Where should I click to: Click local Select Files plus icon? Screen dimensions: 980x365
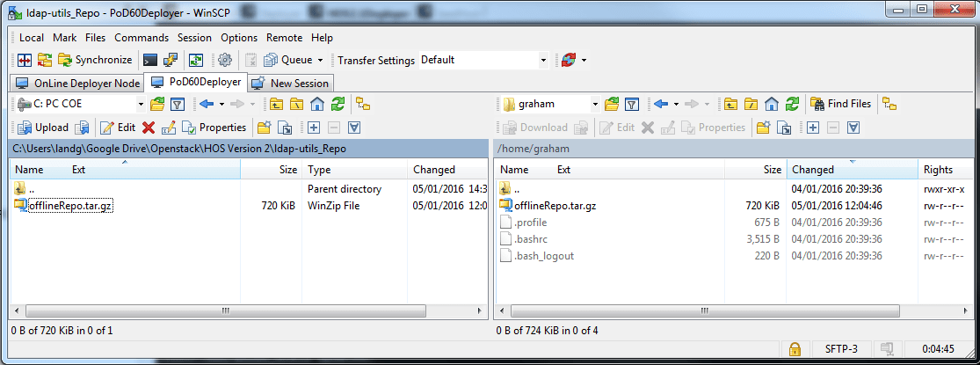[314, 128]
